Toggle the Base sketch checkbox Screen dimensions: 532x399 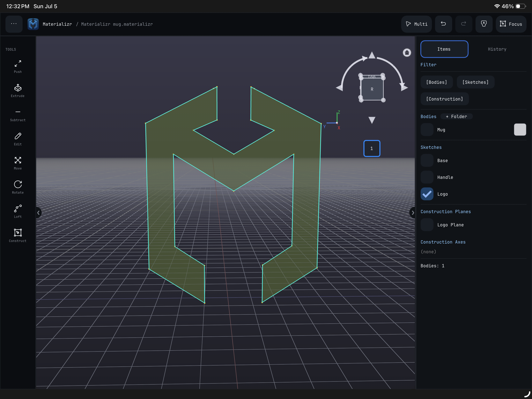click(427, 161)
